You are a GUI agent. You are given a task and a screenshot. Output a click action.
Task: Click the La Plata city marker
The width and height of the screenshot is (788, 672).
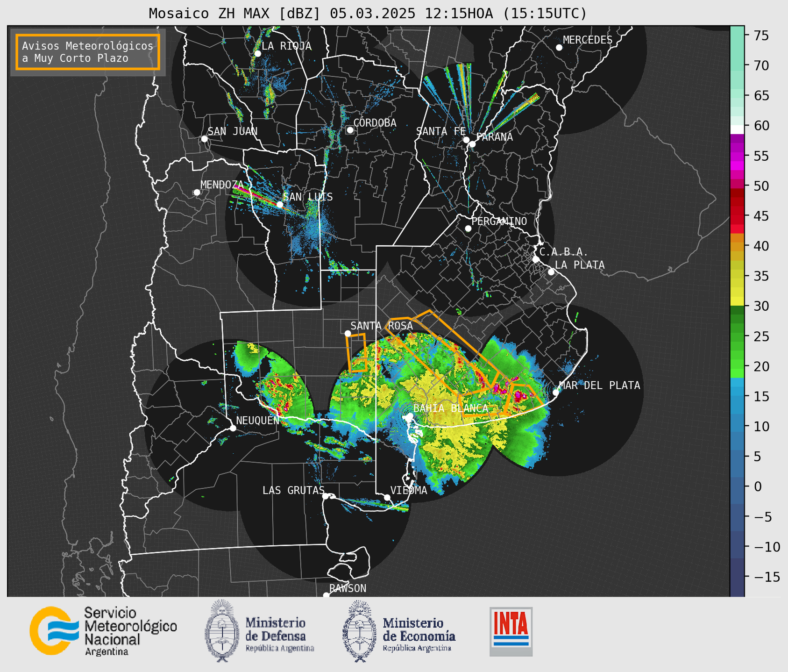point(551,272)
